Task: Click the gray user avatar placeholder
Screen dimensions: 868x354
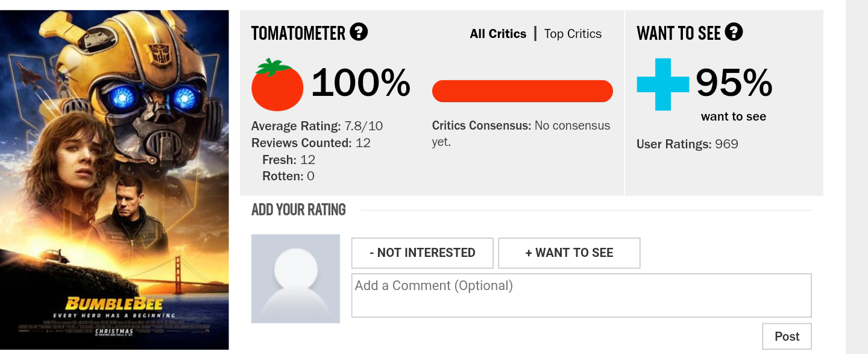Action: click(x=295, y=279)
